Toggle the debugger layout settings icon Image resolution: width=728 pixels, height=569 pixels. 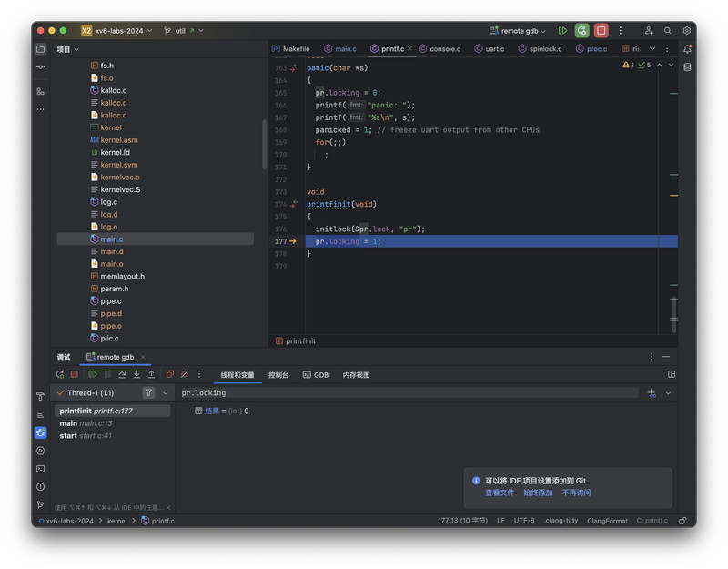coord(672,374)
